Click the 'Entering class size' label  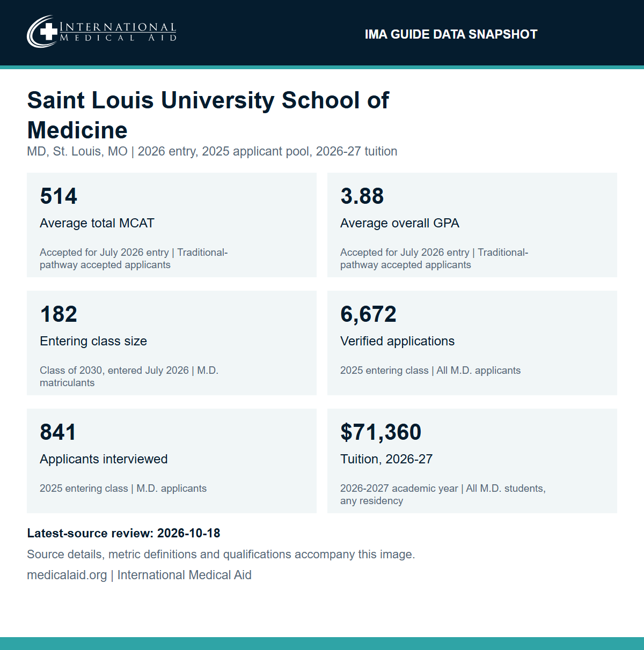[x=93, y=341]
